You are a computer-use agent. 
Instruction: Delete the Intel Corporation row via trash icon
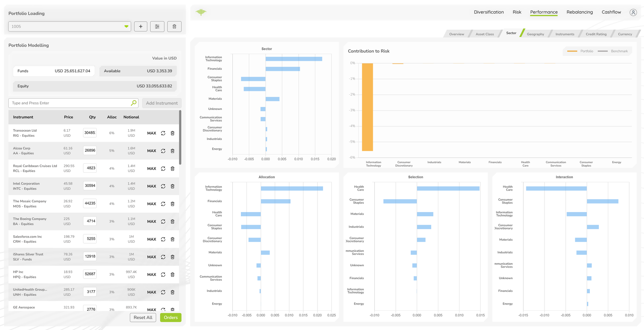[x=173, y=186]
